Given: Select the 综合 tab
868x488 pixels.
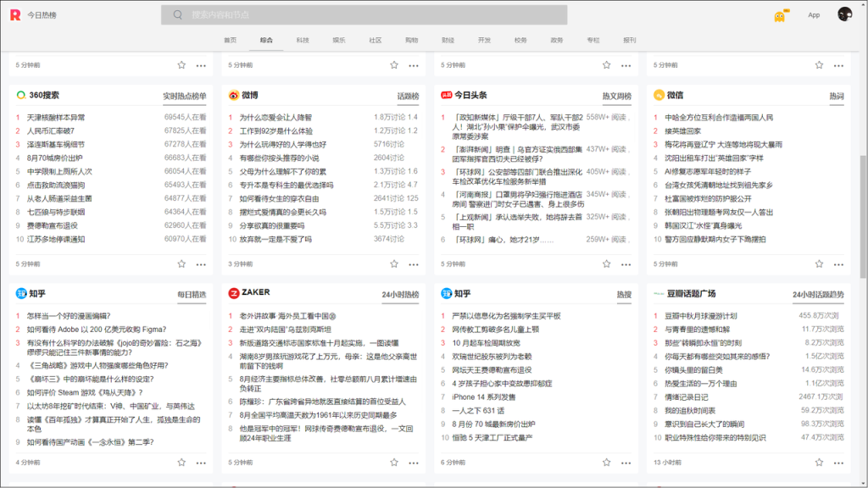Looking at the screenshot, I should coord(266,41).
